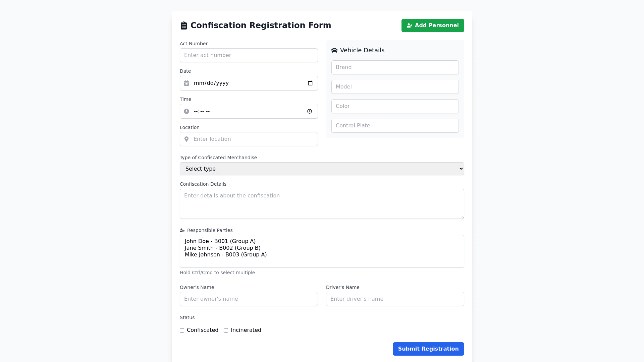
Task: Expand the Type of Confiscated Merchandise dropdown
Action: pyautogui.click(x=322, y=169)
